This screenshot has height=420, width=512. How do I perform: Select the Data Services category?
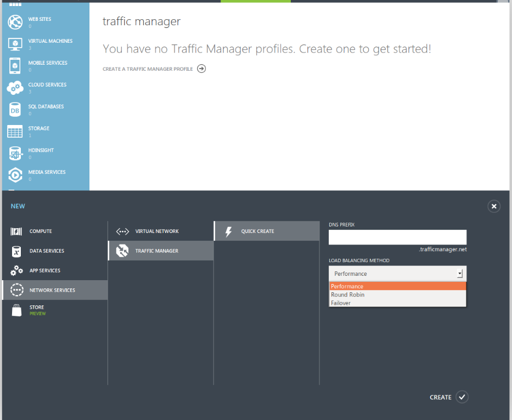pyautogui.click(x=55, y=251)
